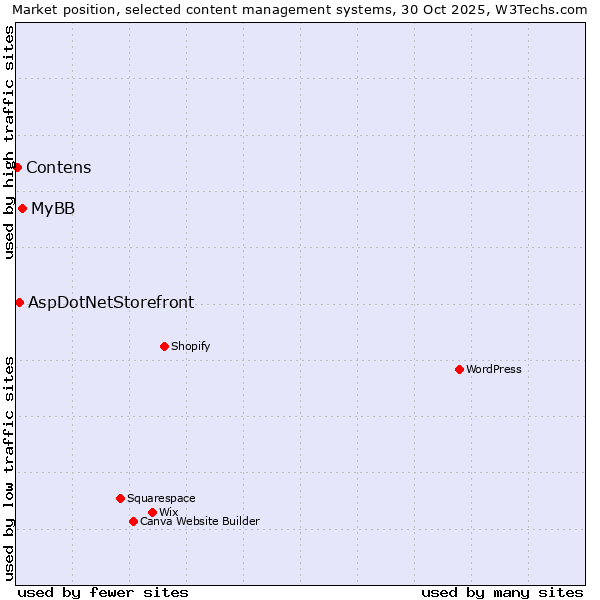
Task: Click the 'used by low traffic sites' axis label
Action: [x=9, y=467]
